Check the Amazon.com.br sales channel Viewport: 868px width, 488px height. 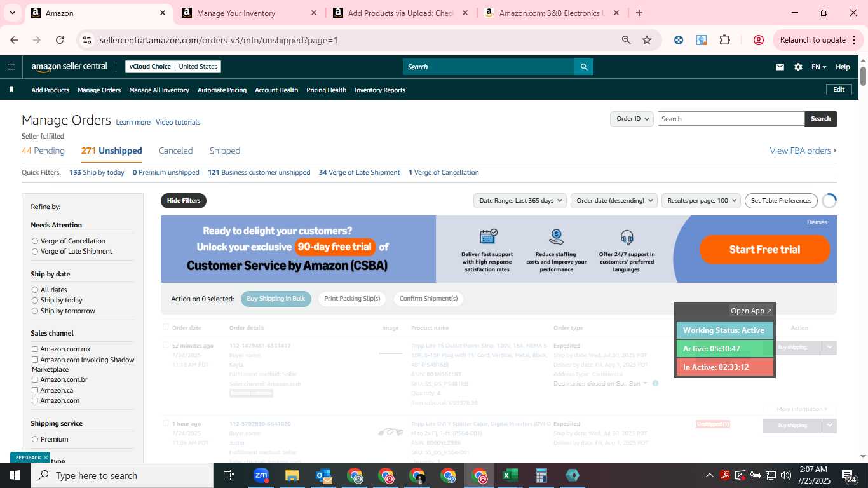[35, 379]
